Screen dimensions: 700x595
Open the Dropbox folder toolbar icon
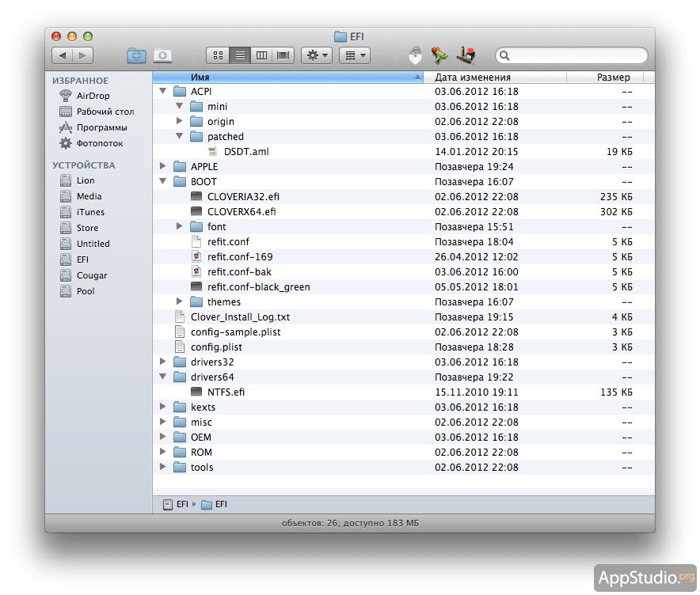[136, 55]
